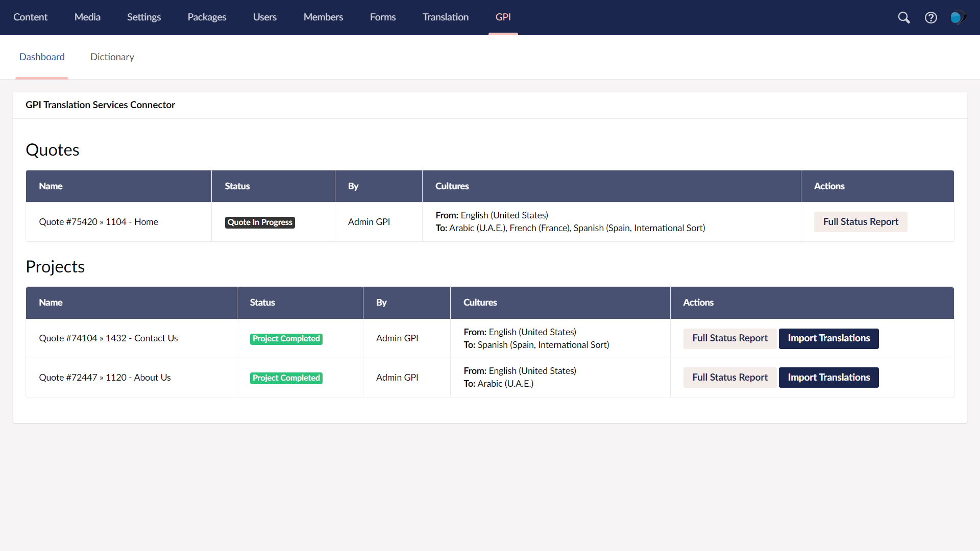Click the Quotes table Cultures column header
The height and width of the screenshot is (551, 980).
click(x=611, y=186)
